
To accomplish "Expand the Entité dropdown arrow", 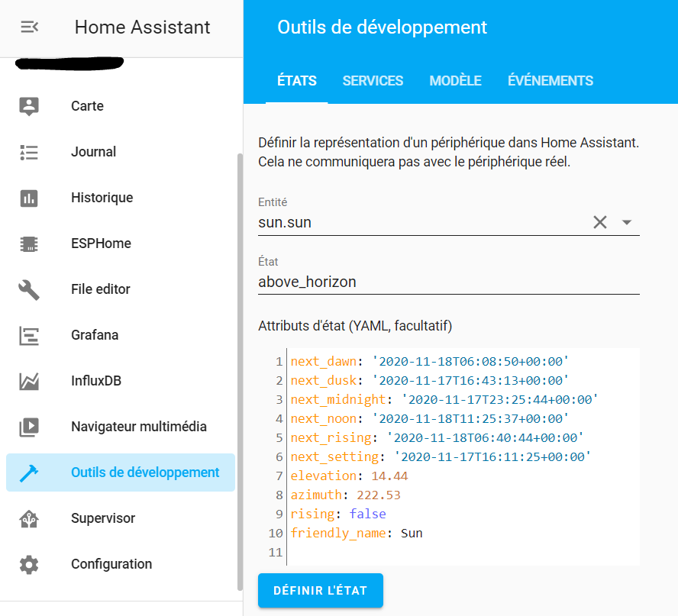I will [x=627, y=222].
